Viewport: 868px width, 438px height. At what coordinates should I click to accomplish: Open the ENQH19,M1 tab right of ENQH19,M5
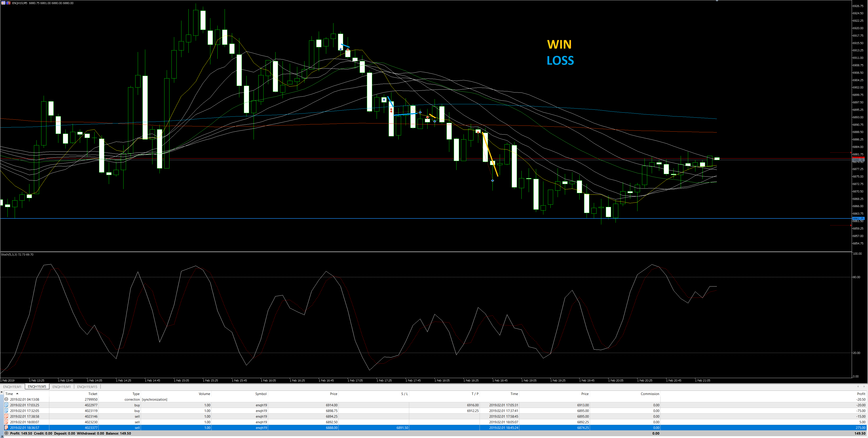point(62,387)
